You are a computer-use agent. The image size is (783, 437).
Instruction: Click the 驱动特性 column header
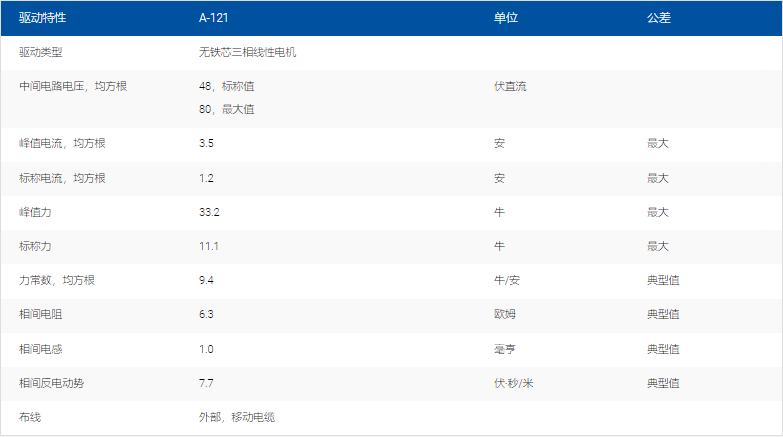click(x=43, y=18)
